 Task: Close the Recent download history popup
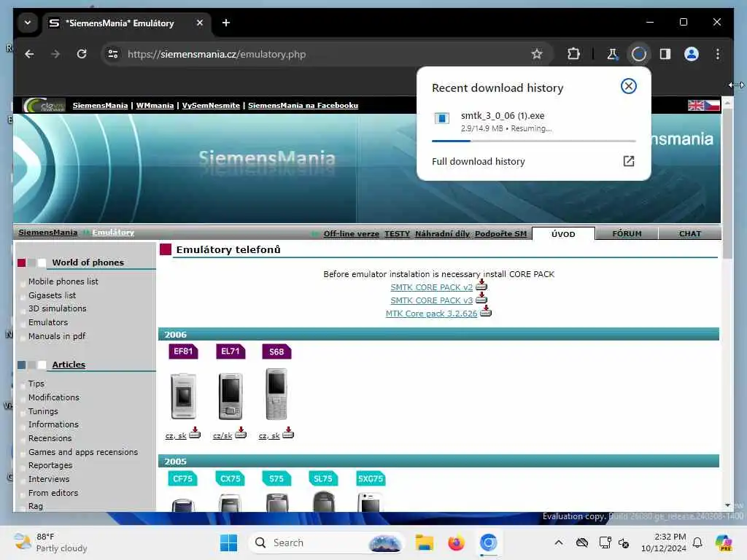[628, 86]
